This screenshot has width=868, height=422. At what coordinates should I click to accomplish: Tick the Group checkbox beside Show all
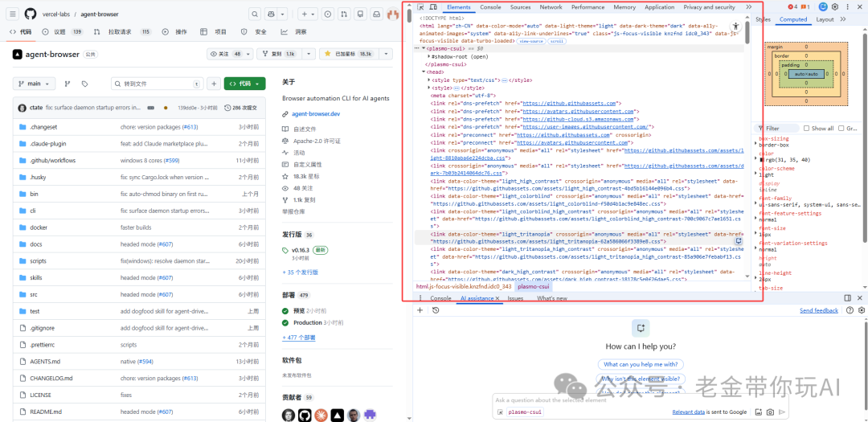(841, 128)
